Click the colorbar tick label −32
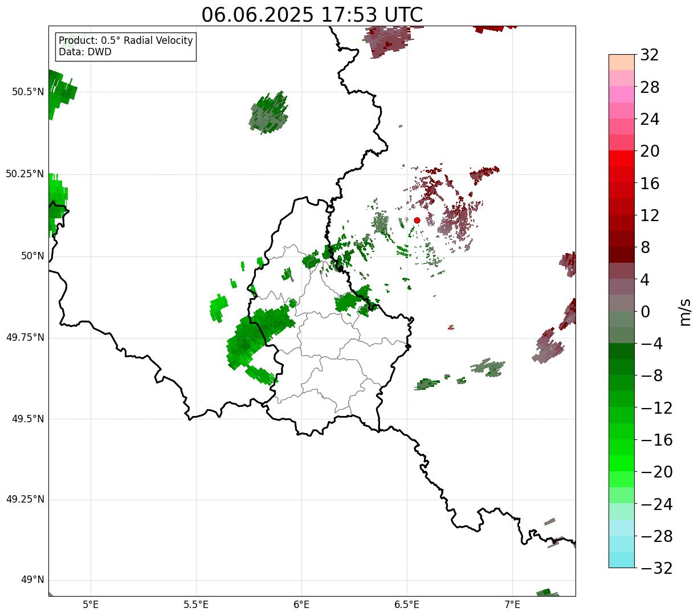This screenshot has width=698, height=616. (x=656, y=568)
